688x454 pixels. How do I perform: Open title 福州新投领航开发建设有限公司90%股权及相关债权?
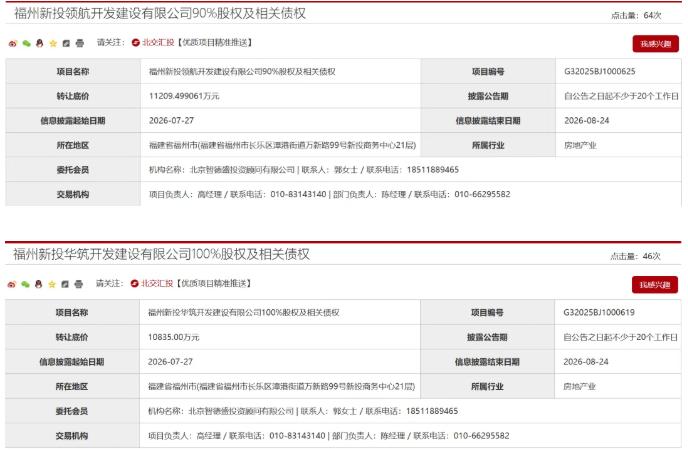click(x=160, y=14)
